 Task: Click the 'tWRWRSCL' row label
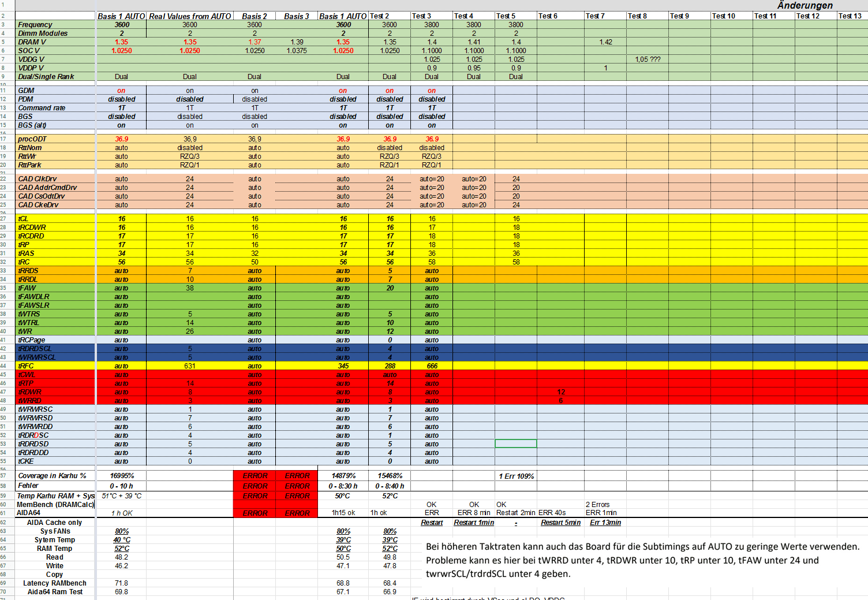tap(37, 357)
